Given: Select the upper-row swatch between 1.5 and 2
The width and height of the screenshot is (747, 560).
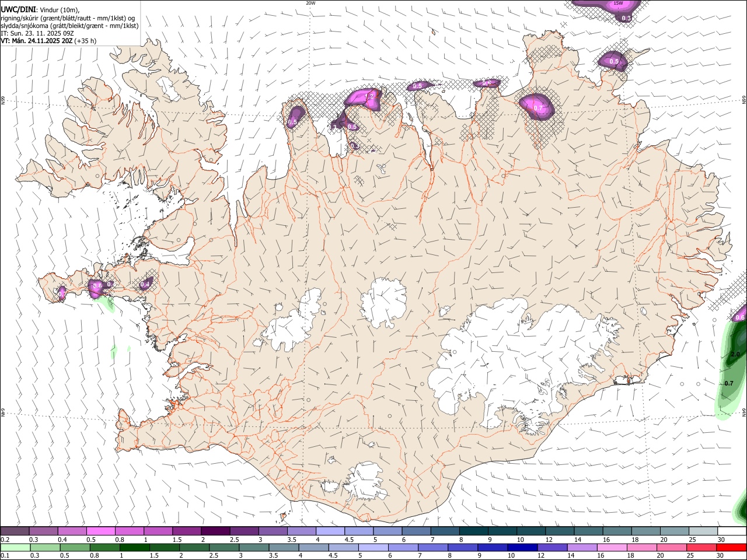Looking at the screenshot, I should click(187, 531).
